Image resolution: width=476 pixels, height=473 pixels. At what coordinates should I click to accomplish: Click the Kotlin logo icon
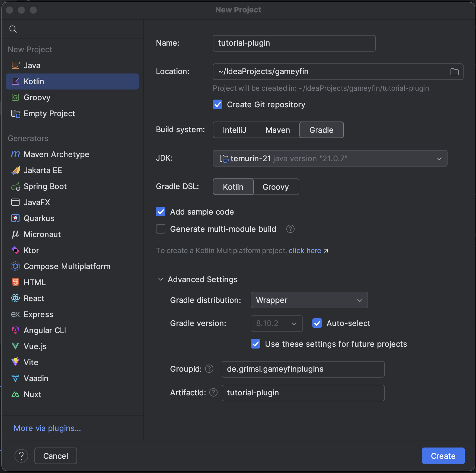15,81
